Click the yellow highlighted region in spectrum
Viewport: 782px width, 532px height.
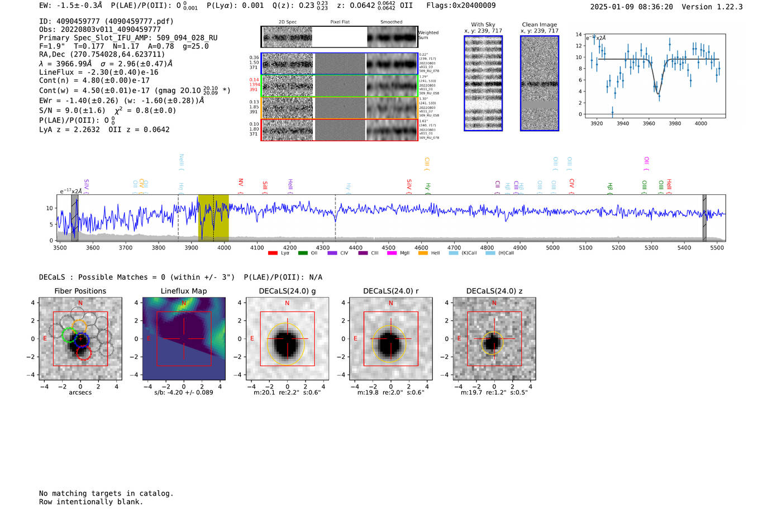point(213,218)
